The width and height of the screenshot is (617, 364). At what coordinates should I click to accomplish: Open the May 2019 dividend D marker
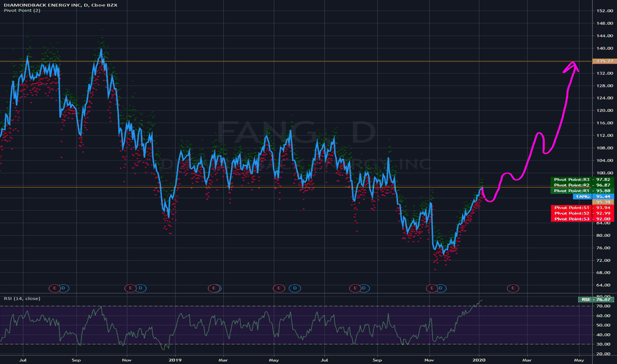295,289
